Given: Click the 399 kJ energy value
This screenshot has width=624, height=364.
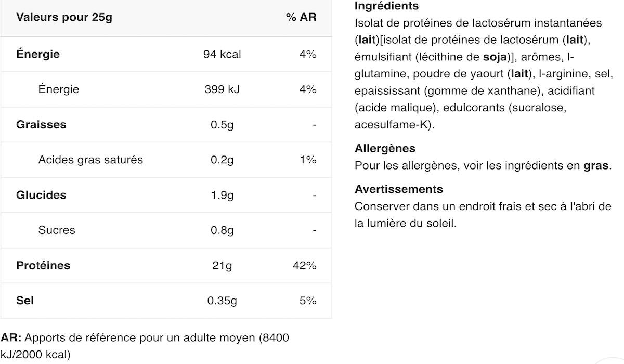Looking at the screenshot, I should tap(222, 89).
